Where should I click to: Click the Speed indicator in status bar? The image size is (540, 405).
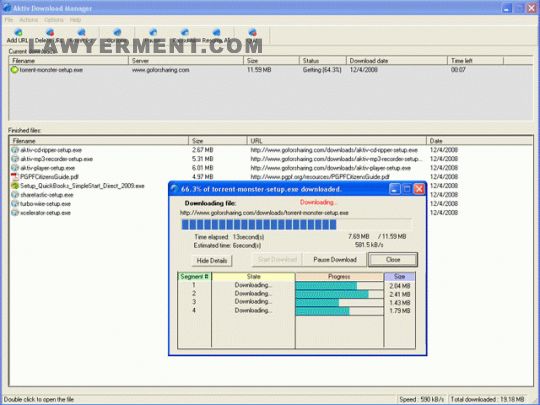click(422, 399)
